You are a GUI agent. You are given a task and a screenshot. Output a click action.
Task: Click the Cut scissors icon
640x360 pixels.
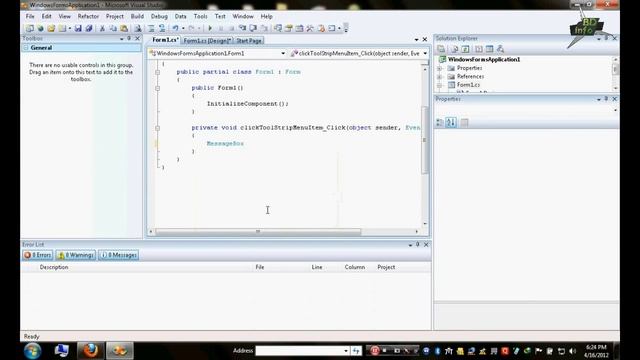pos(102,28)
